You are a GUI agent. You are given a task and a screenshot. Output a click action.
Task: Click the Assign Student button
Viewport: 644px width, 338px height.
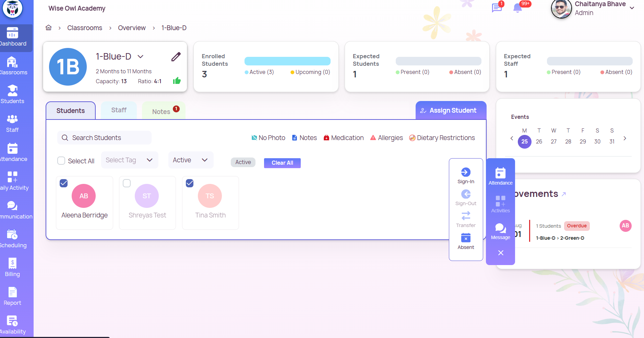click(451, 110)
